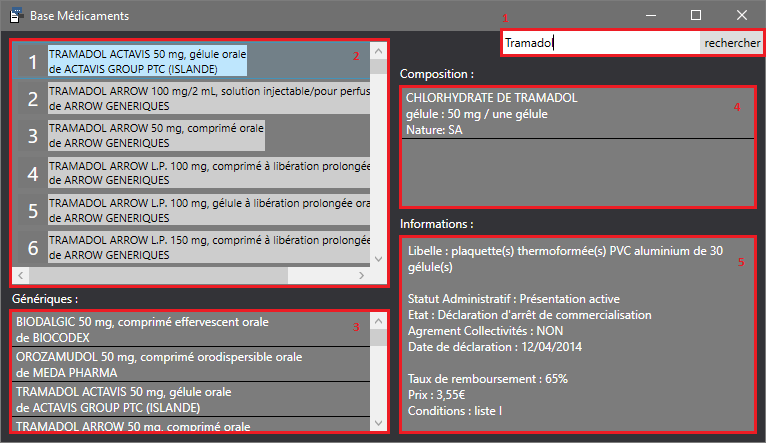Select TRAMADOL ARROW 50 mg comprimé orale result
The width and height of the screenshot is (766, 443).
192,136
